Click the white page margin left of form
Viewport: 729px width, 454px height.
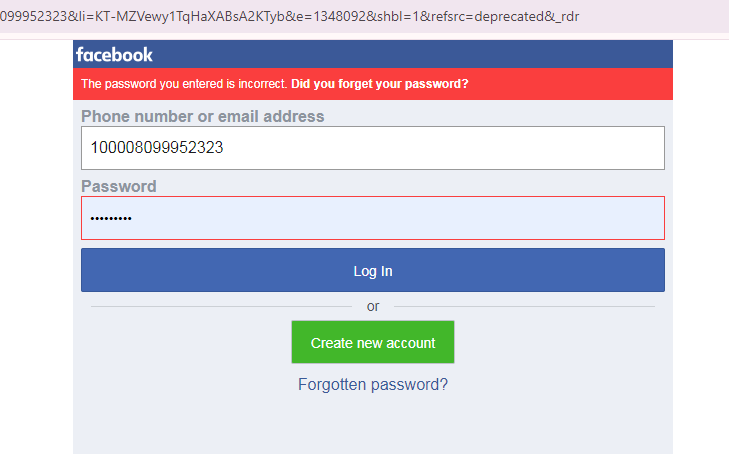(36, 250)
